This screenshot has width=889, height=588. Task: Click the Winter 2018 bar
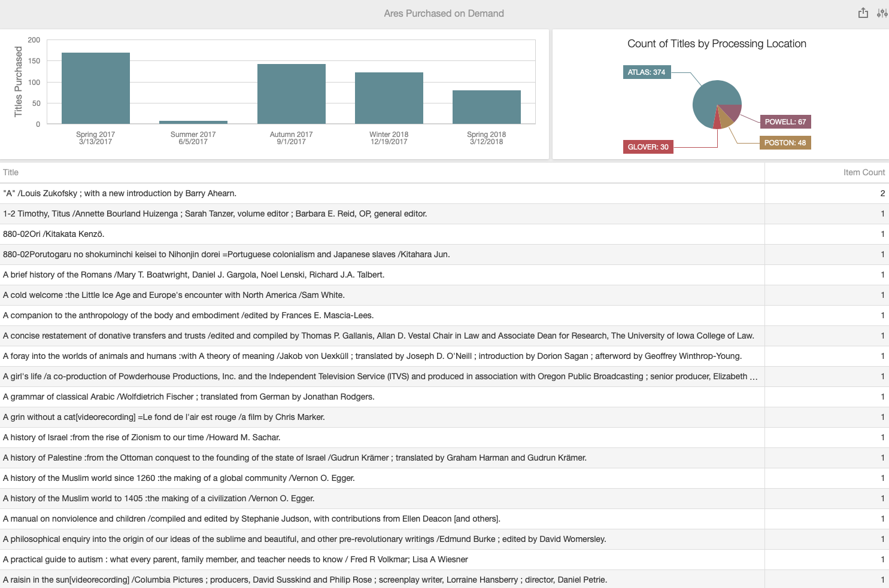pyautogui.click(x=389, y=98)
